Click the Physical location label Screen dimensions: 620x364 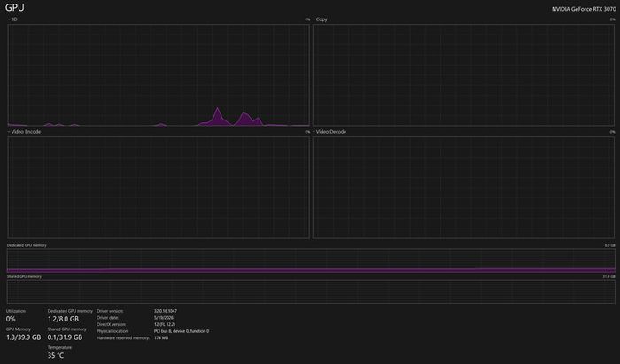click(x=112, y=331)
